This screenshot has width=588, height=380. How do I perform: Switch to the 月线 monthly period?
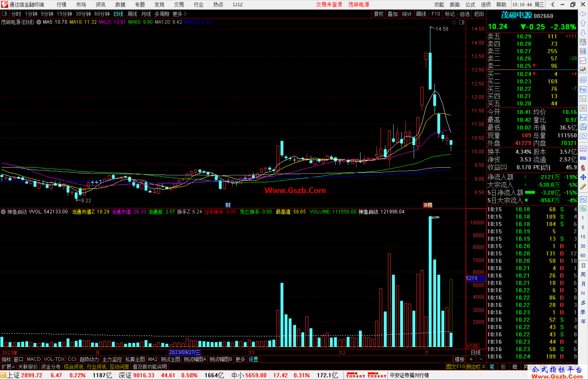click(x=146, y=14)
